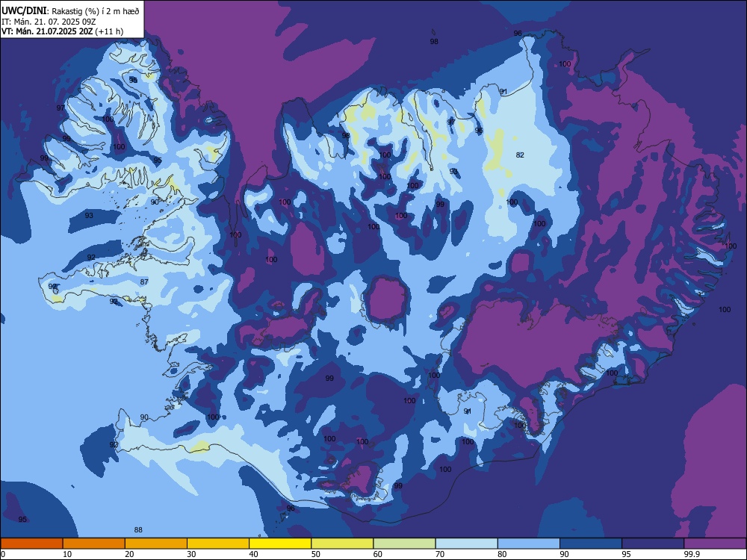
Task: Click the '10' legend scale label
Action: 67,554
